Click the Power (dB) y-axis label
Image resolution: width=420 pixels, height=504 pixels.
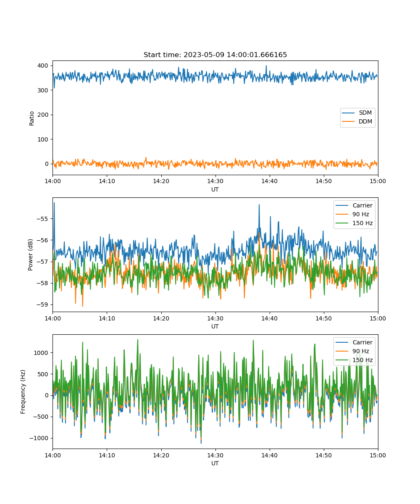coord(31,255)
